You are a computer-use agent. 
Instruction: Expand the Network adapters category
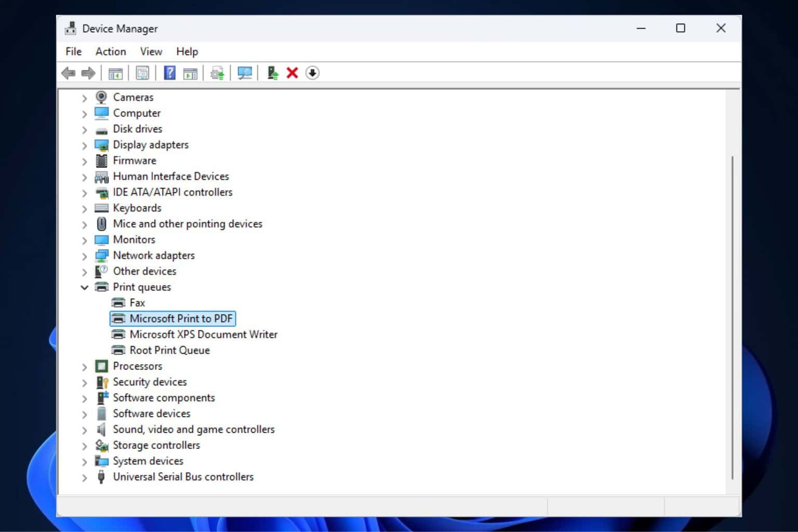[84, 256]
